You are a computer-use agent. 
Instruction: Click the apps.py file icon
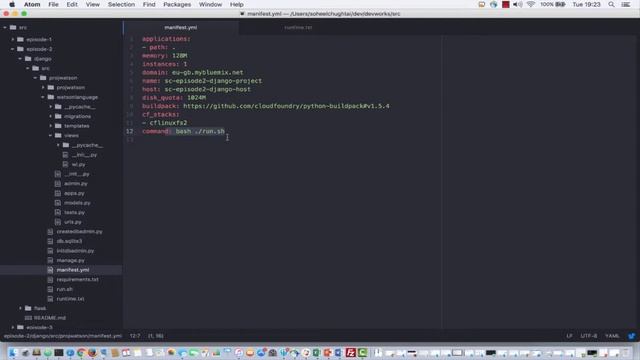click(x=58, y=193)
